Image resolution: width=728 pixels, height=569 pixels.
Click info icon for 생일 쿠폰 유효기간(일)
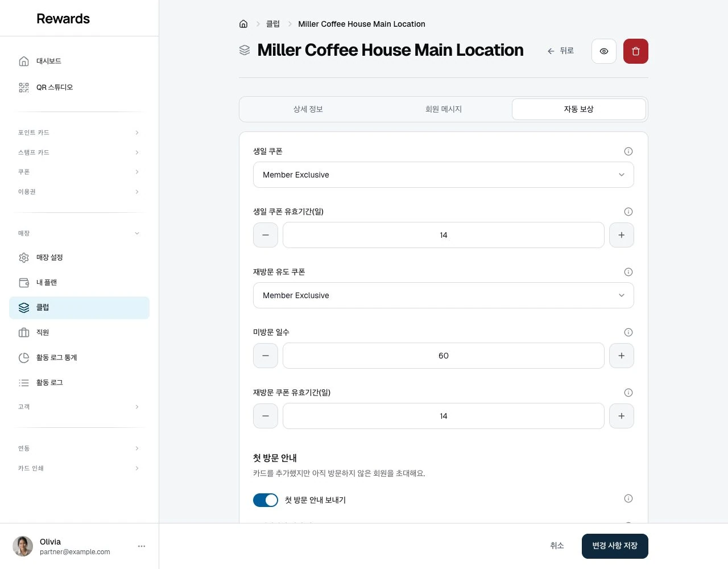click(x=628, y=212)
